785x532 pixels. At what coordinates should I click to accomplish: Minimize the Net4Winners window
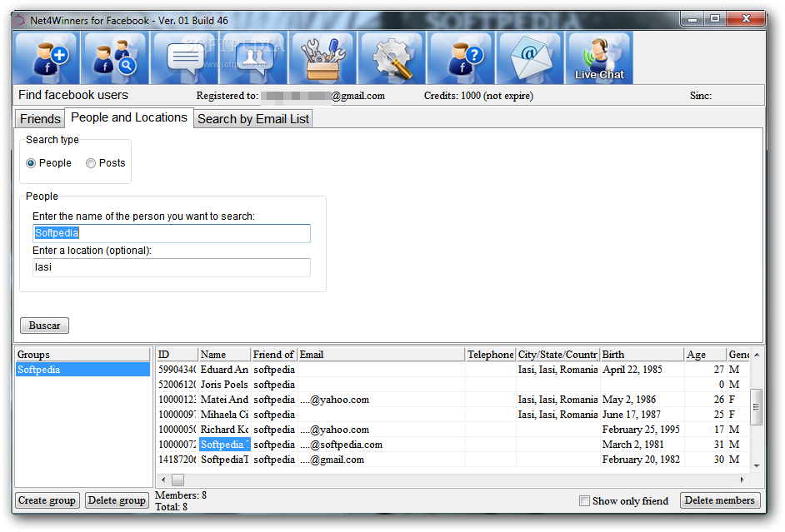692,19
